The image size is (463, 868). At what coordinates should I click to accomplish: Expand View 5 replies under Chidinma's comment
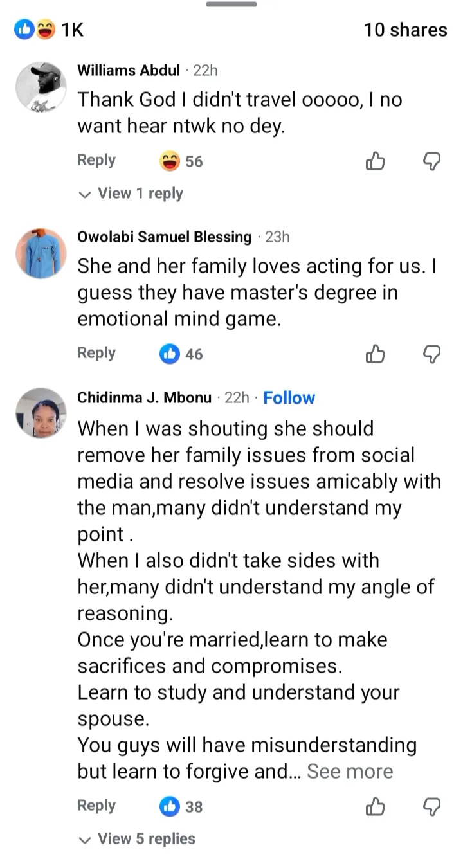[x=136, y=838]
